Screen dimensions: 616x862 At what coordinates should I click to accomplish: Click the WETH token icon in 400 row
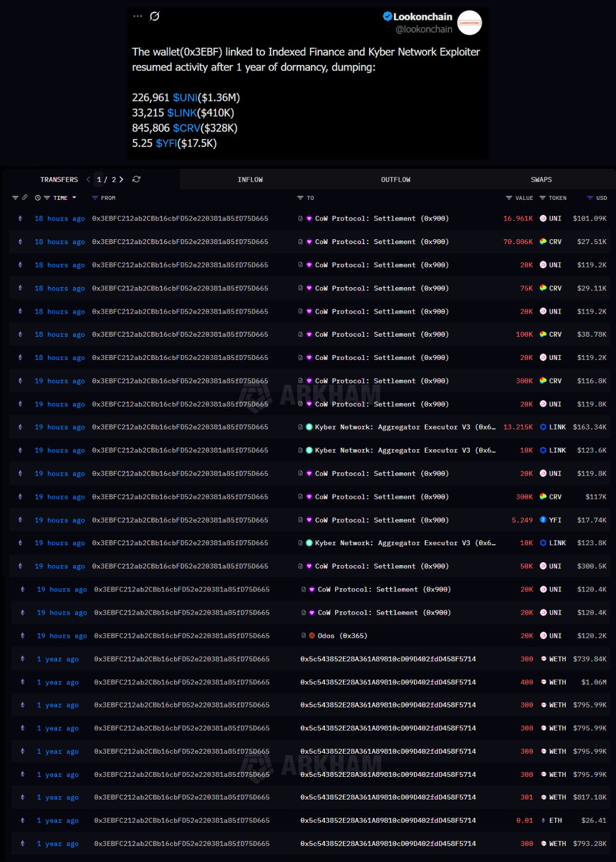click(x=544, y=682)
